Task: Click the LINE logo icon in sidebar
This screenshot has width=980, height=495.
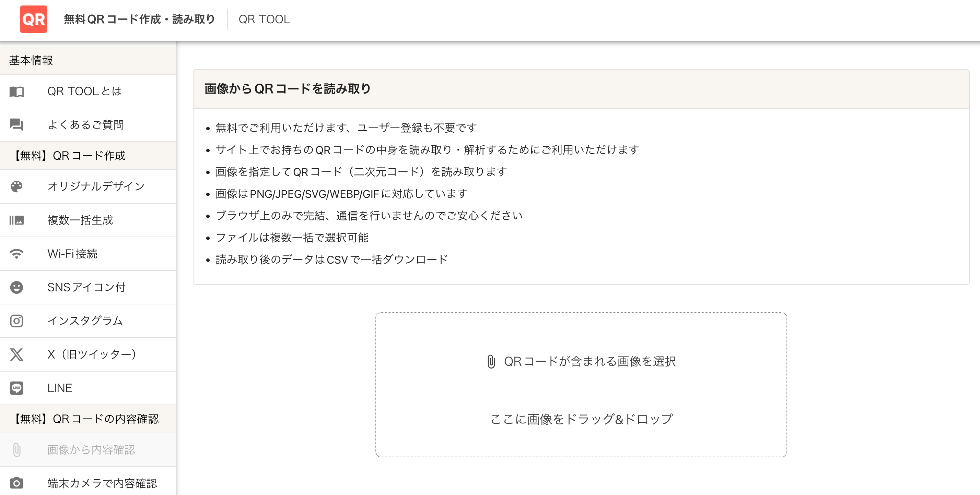Action: pyautogui.click(x=17, y=388)
